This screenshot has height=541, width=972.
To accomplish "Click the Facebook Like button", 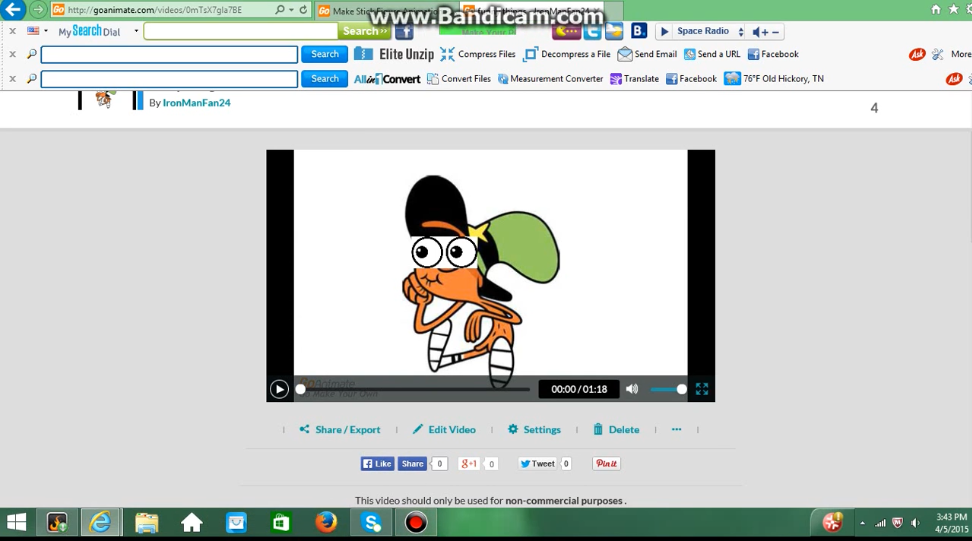I will point(377,464).
